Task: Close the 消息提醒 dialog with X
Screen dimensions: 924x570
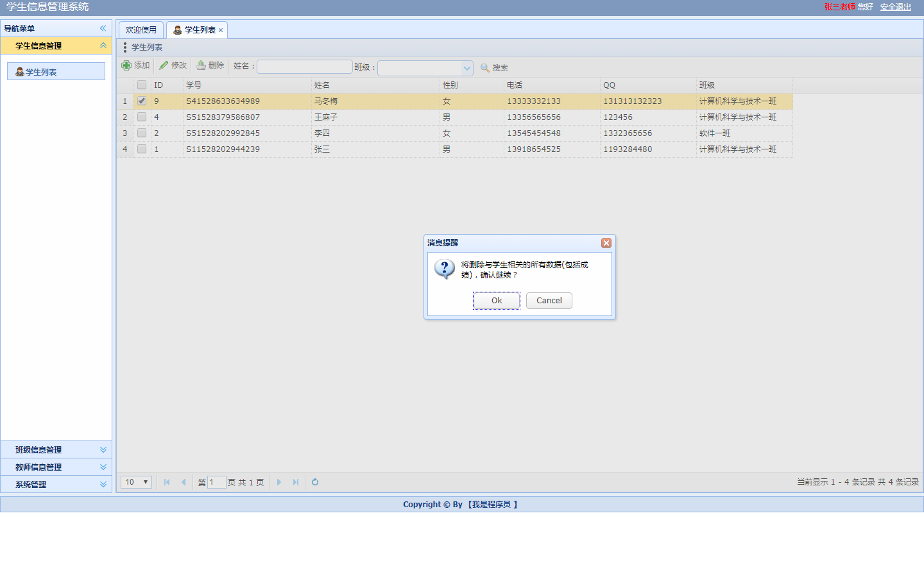Action: click(606, 243)
